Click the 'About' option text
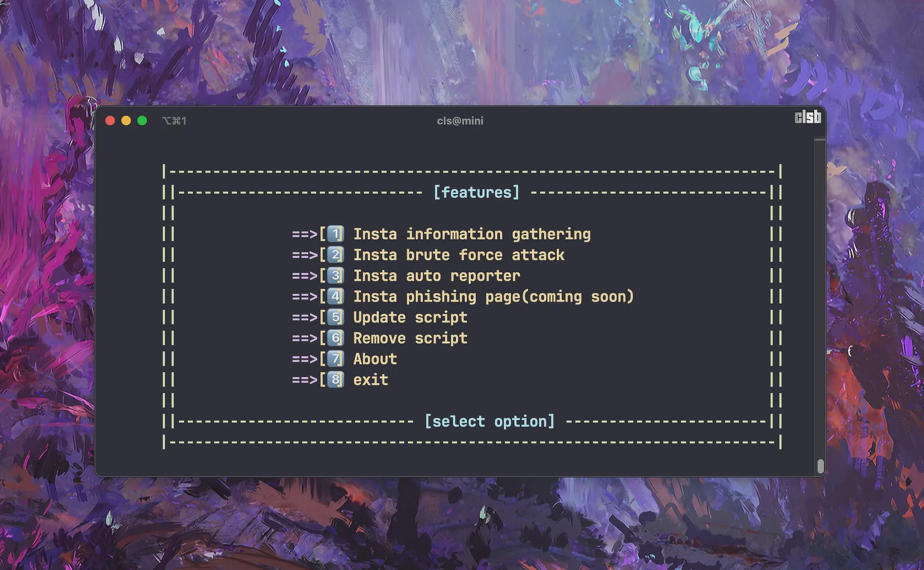 coord(375,359)
